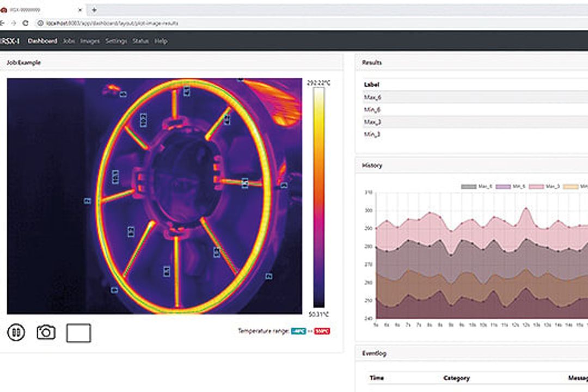The image size is (588, 392).
Task: Click the empty rectangle fullscreen button
Action: [78, 333]
